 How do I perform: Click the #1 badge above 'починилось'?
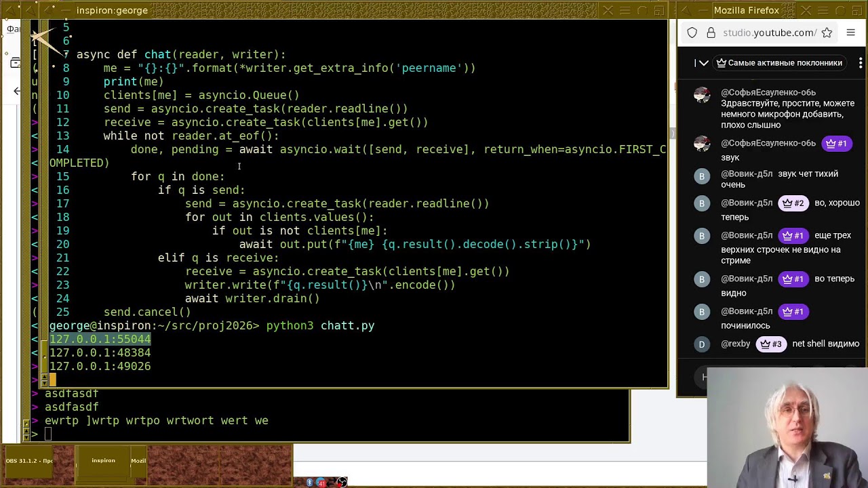793,311
